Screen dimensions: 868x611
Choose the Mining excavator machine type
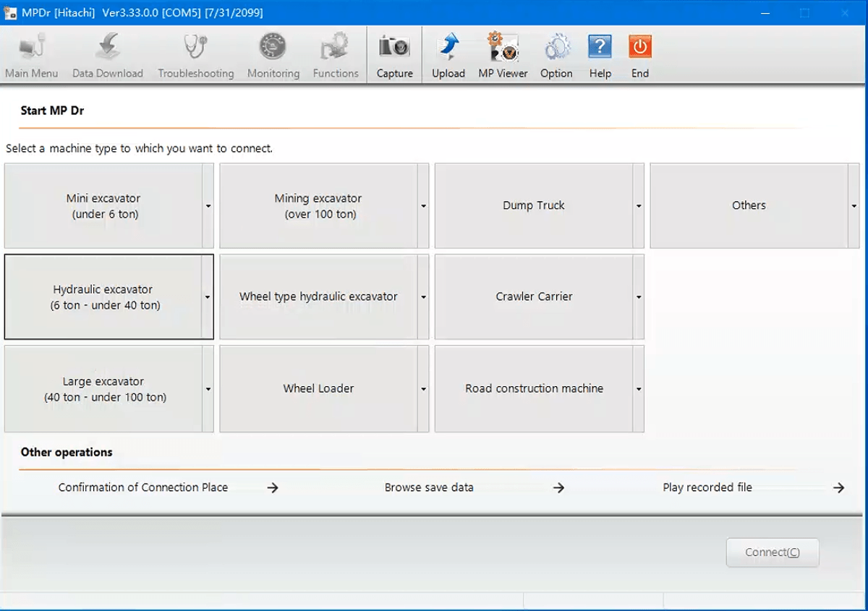click(318, 206)
